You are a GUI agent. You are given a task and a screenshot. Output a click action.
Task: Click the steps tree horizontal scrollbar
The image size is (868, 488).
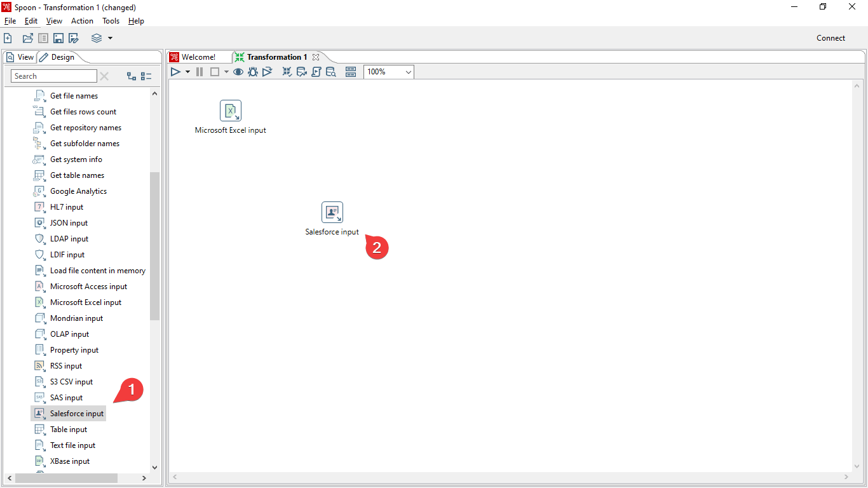66,478
